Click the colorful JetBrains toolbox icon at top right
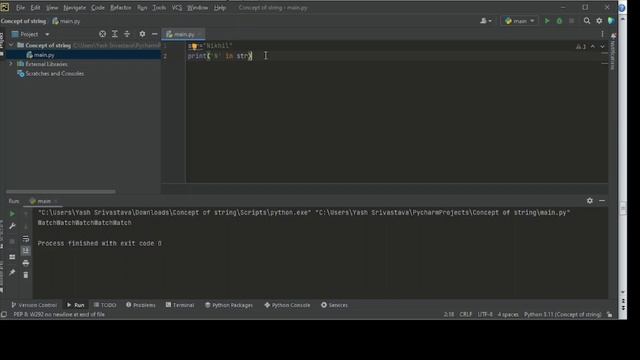The image size is (640, 360). (611, 21)
